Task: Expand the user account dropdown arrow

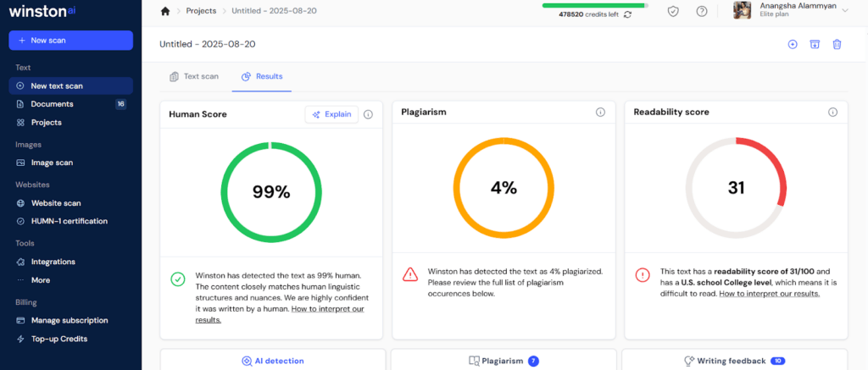Action: point(845,10)
